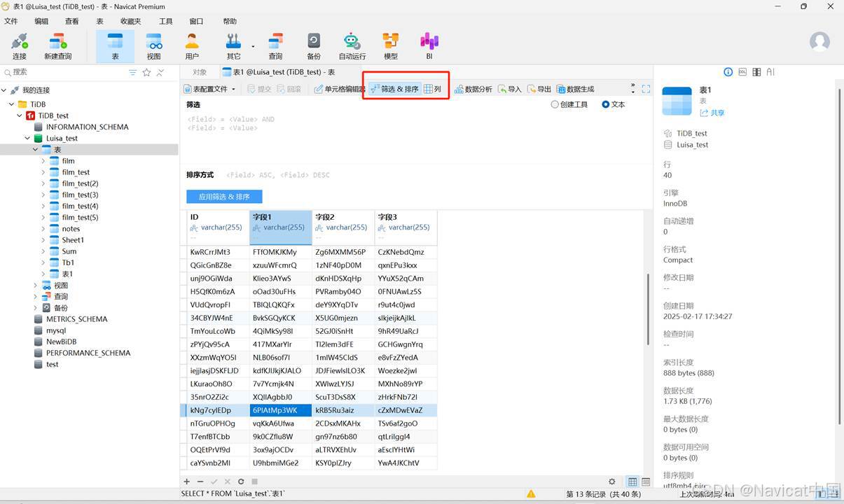
Task: Click the add record plus icon at bottom
Action: point(186,482)
